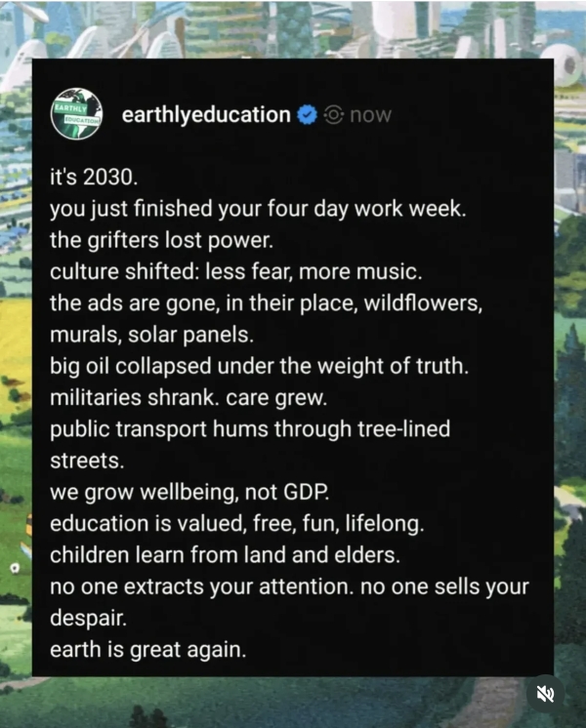The height and width of the screenshot is (728, 586).
Task: Click the line ending with "wildflowers,"
Action: point(267,303)
